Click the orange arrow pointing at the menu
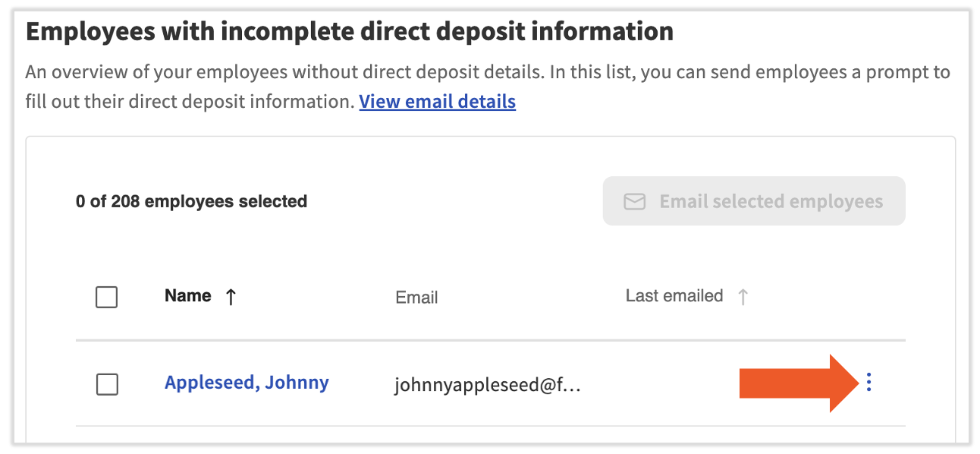The width and height of the screenshot is (980, 454). tap(796, 383)
